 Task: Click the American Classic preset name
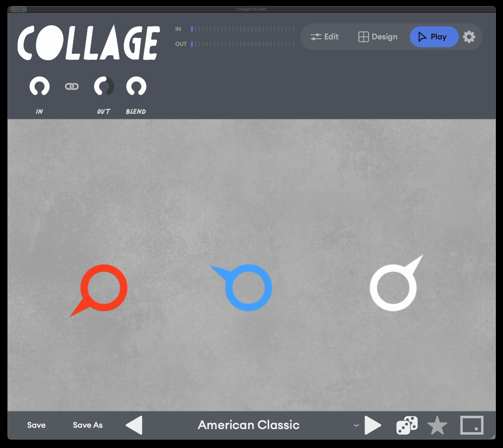pyautogui.click(x=249, y=425)
